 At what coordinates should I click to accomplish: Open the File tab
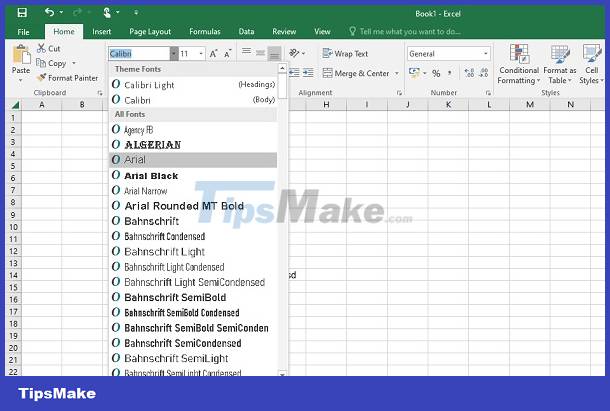tap(23, 32)
